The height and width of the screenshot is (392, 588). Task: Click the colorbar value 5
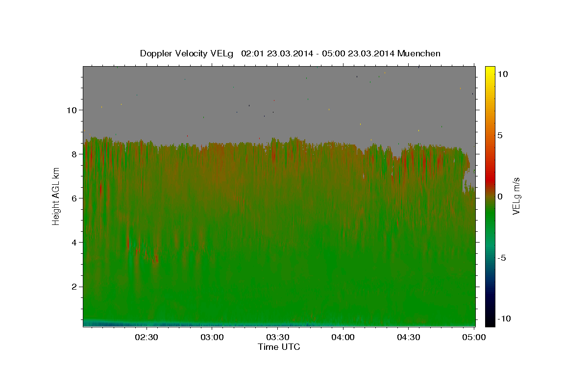pyautogui.click(x=500, y=135)
